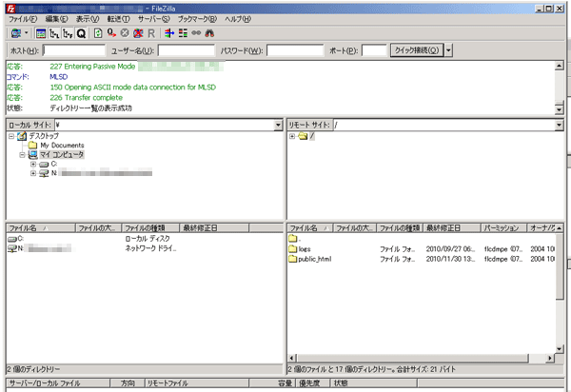This screenshot has height=392, width=571.
Task: Click remote list vertical scrollbar thumb
Action: point(560,266)
